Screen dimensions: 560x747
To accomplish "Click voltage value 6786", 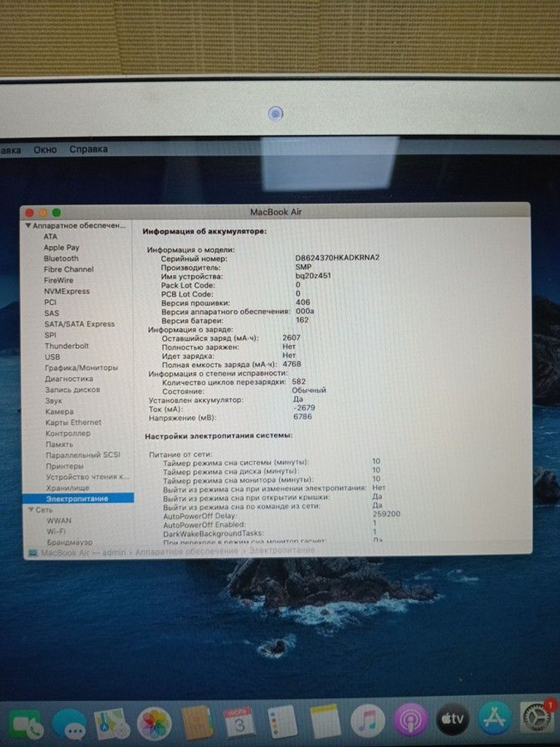I will (303, 417).
